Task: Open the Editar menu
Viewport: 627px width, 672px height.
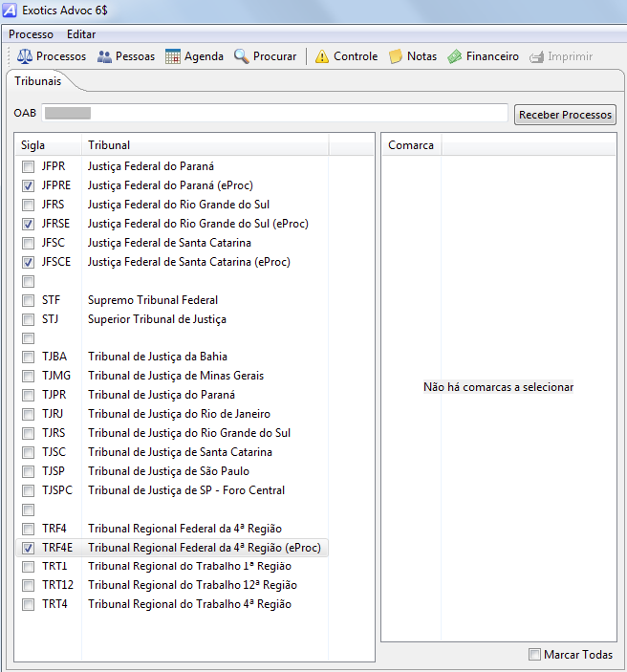Action: [81, 33]
